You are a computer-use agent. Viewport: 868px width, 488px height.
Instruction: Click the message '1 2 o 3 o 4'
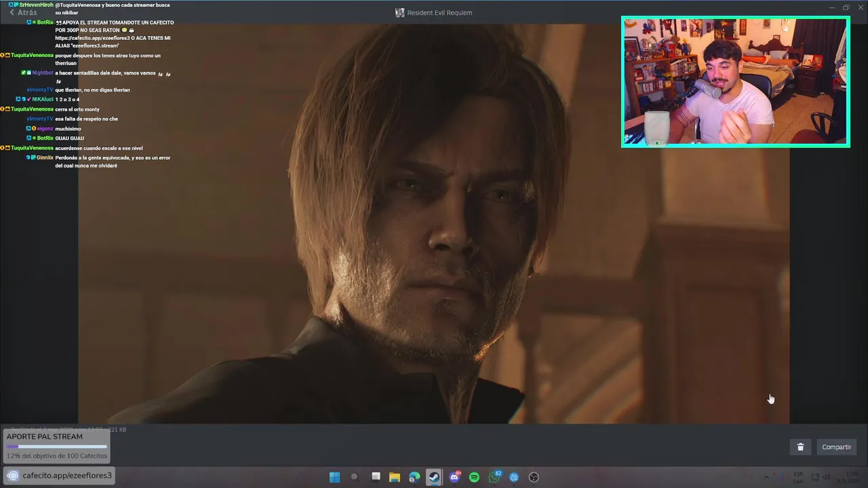click(67, 99)
